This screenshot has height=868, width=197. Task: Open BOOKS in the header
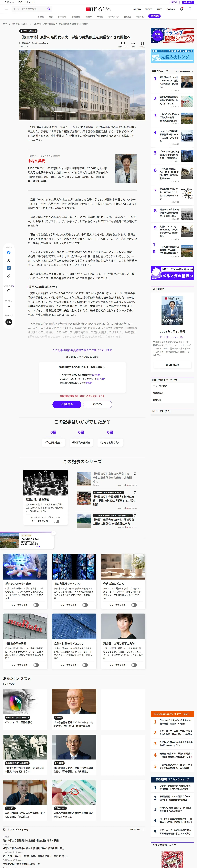[170, 9]
